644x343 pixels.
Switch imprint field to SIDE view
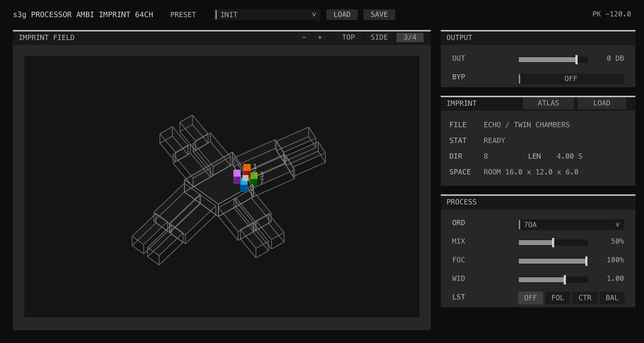point(379,37)
